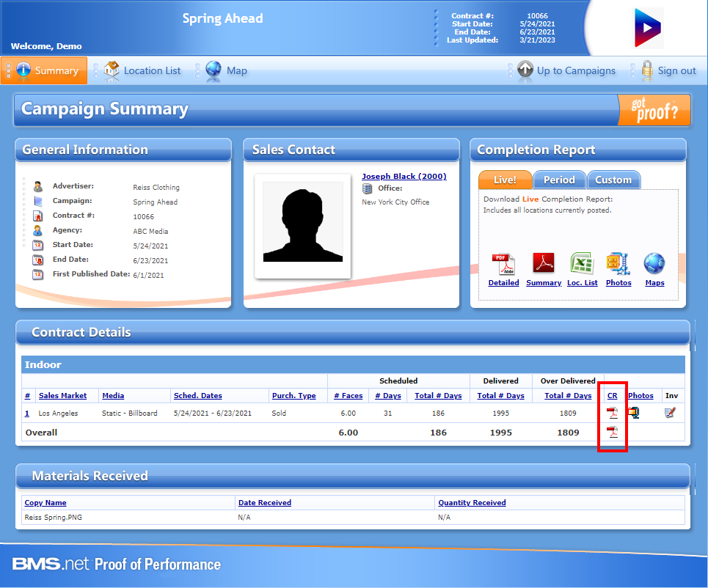This screenshot has height=588, width=708.
Task: Open Joseph Black (2000) contact link
Action: 404,177
